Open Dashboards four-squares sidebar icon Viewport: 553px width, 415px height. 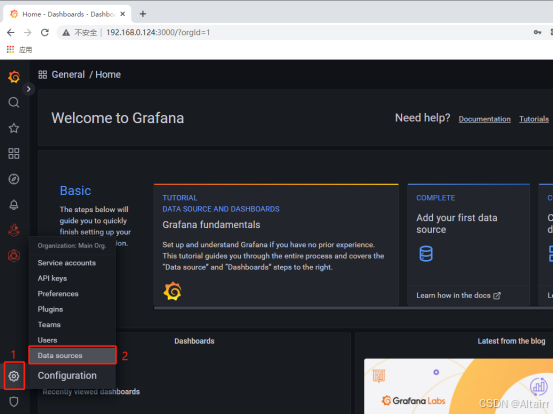click(x=14, y=153)
